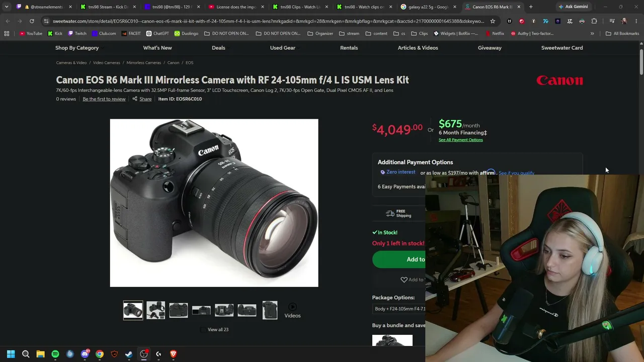Open the Rentals menu item
Image resolution: width=644 pixels, height=362 pixels.
(349, 48)
